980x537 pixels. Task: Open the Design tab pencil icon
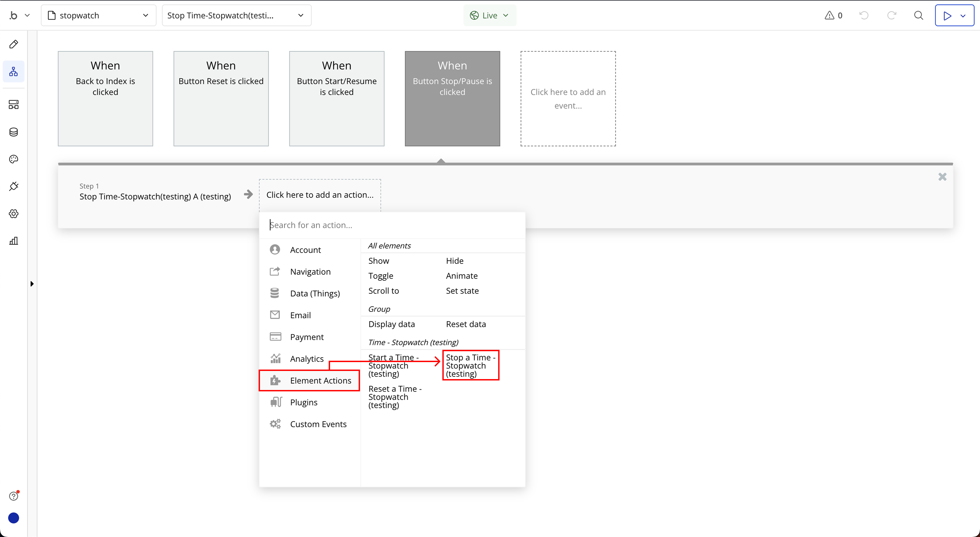[14, 44]
